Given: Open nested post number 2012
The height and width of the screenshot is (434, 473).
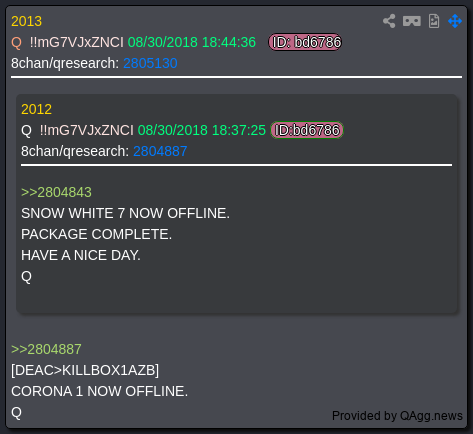Looking at the screenshot, I should (x=37, y=109).
